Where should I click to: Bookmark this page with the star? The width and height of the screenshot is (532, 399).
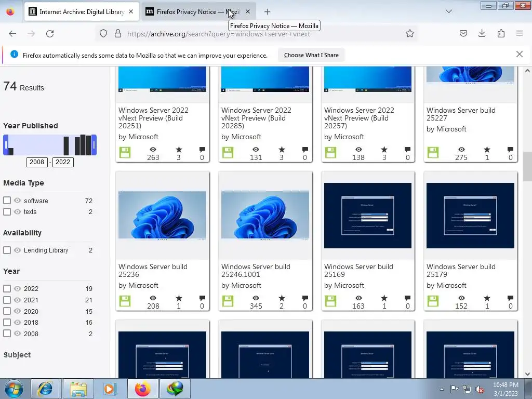pyautogui.click(x=410, y=33)
